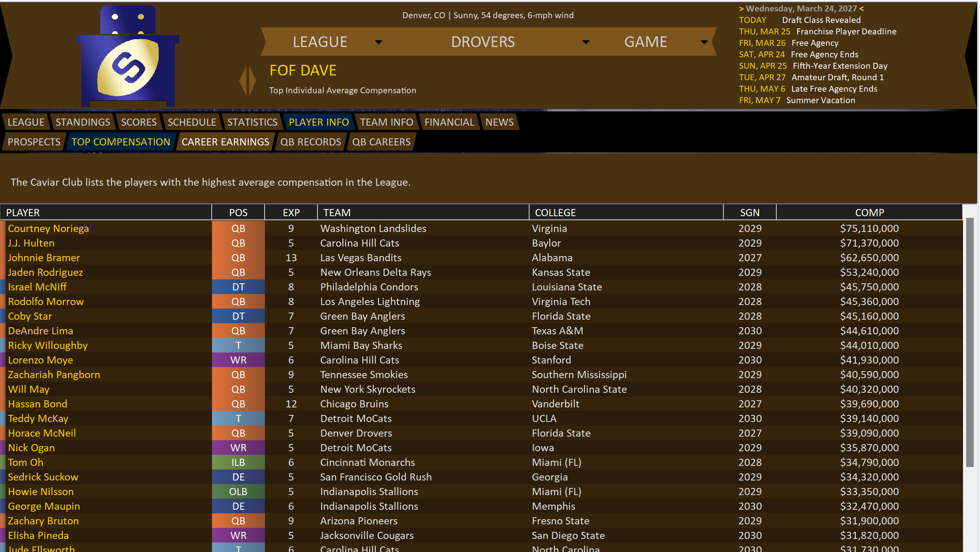980x552 pixels.
Task: Open player Coby Star
Action: [x=30, y=316]
